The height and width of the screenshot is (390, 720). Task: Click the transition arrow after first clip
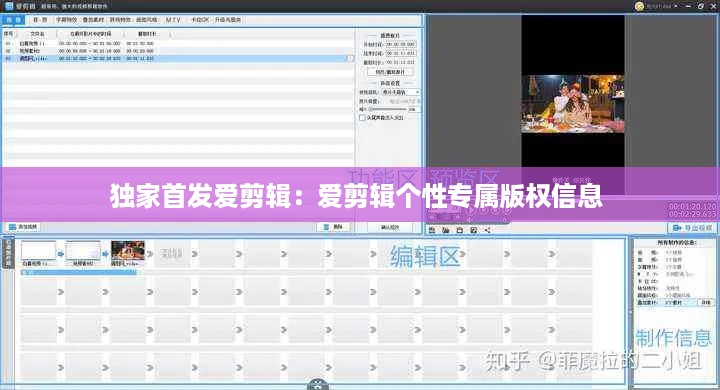pyautogui.click(x=60, y=253)
